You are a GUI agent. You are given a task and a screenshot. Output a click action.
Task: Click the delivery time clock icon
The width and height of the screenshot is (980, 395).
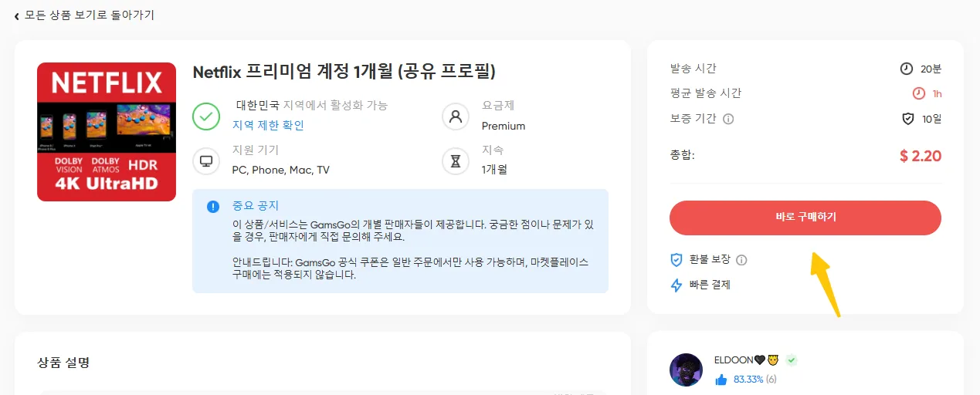point(907,69)
